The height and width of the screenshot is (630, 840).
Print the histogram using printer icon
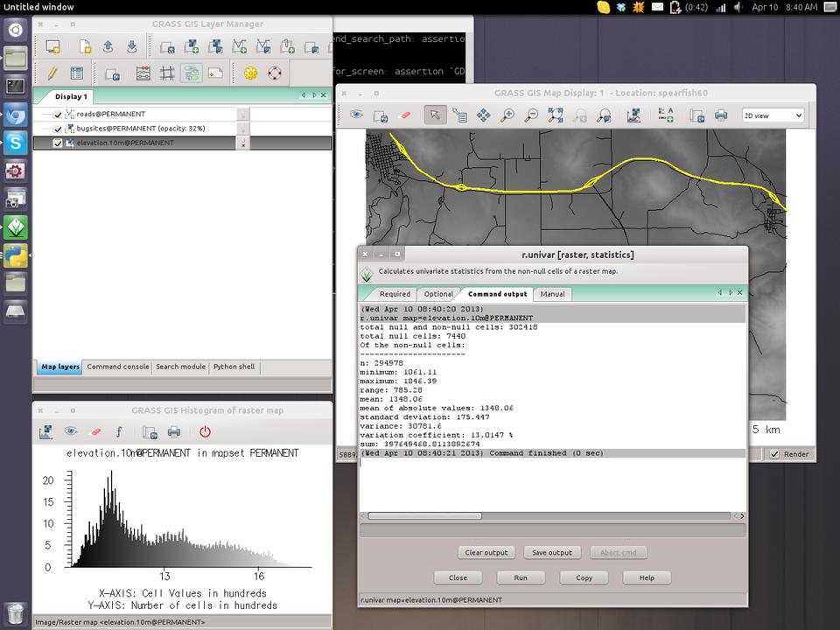pos(174,431)
